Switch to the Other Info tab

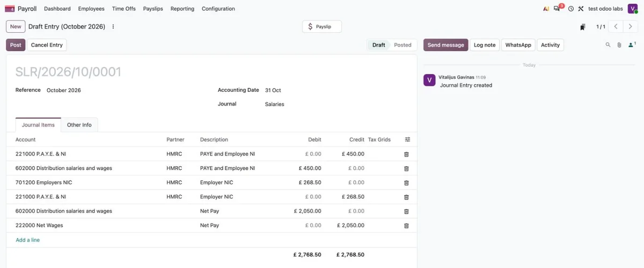click(x=79, y=125)
